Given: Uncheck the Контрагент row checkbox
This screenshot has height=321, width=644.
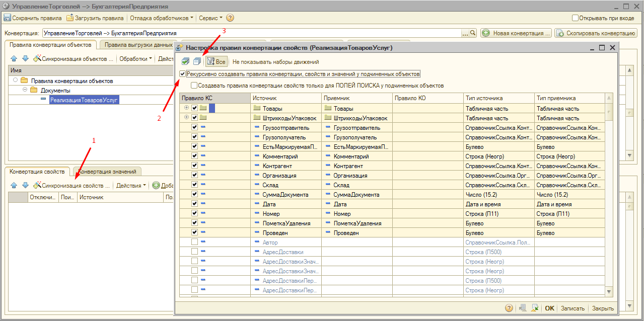Looking at the screenshot, I should [194, 166].
